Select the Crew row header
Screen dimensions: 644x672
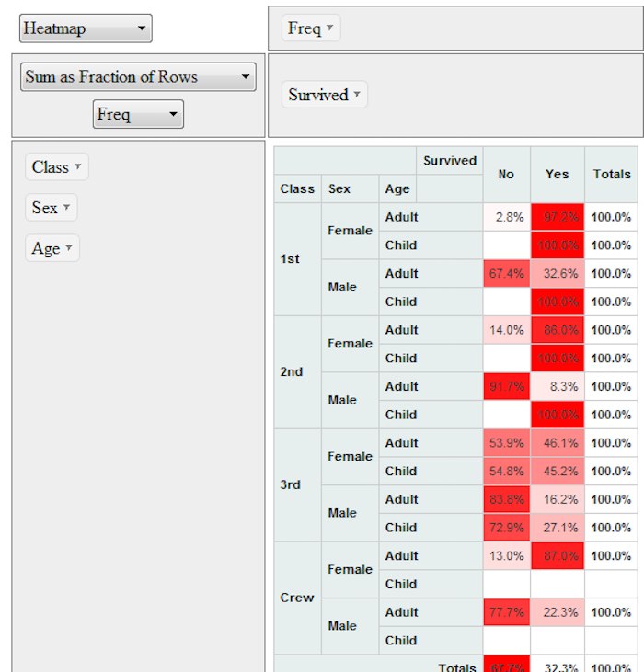click(x=297, y=598)
